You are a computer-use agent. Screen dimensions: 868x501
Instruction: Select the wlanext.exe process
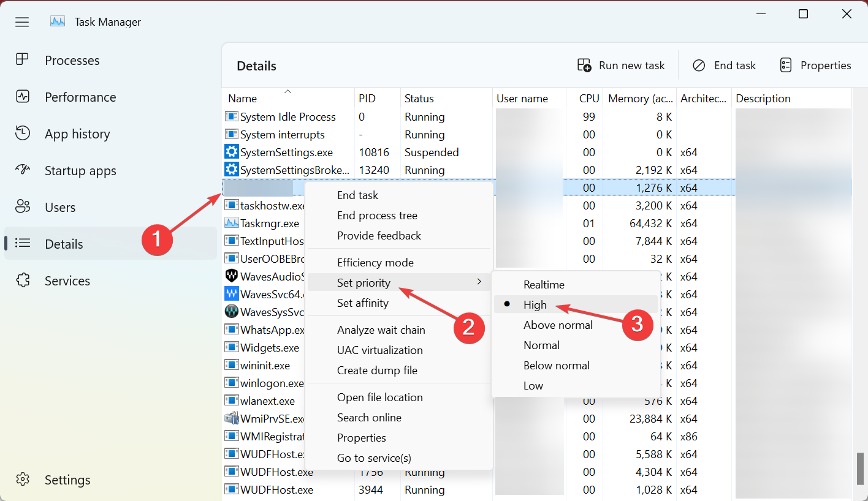(x=267, y=401)
